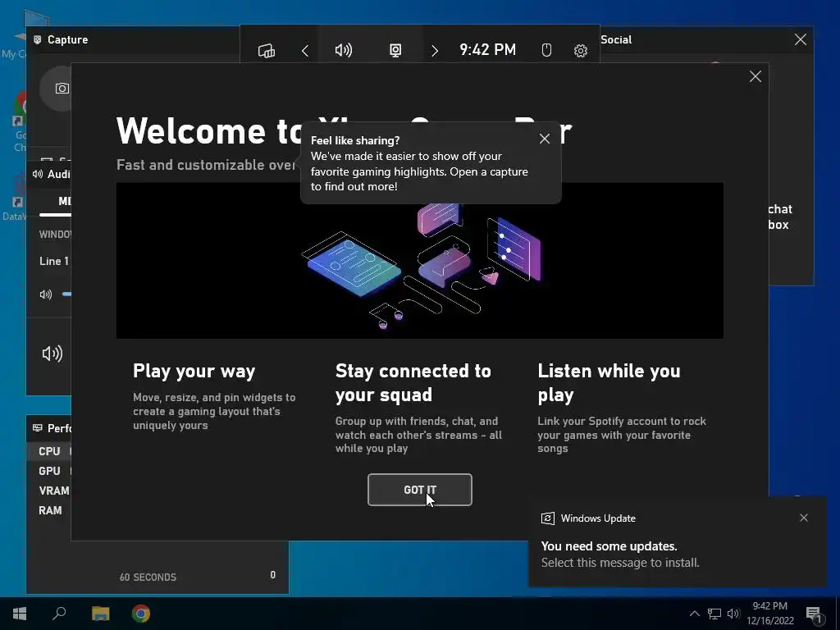Open the Capture widget from Game Bar toolbar
The width and height of the screenshot is (840, 630).
coord(395,50)
